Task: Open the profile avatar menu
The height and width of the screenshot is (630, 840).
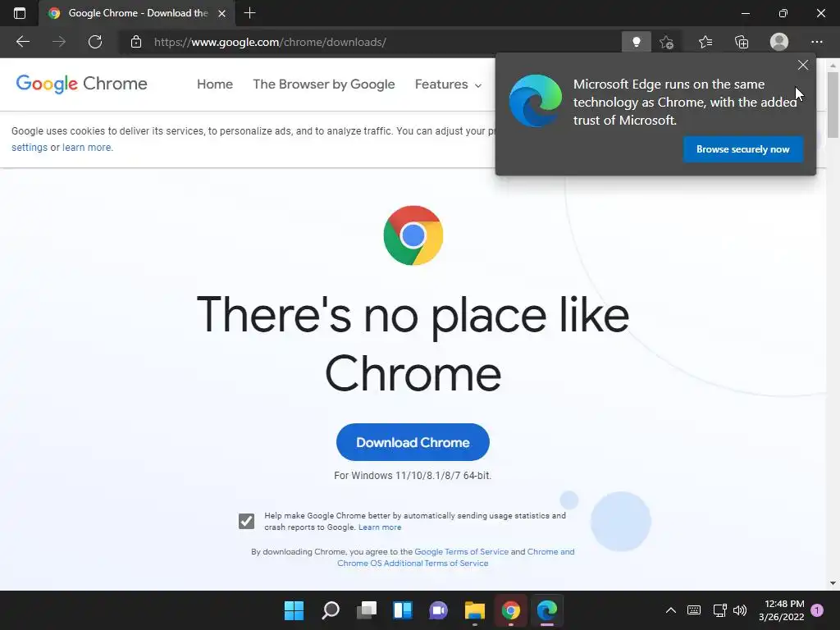Action: [779, 42]
